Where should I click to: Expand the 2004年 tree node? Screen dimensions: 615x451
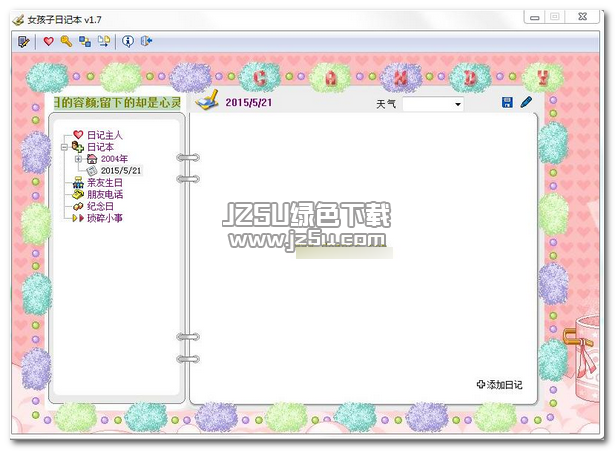(x=78, y=159)
